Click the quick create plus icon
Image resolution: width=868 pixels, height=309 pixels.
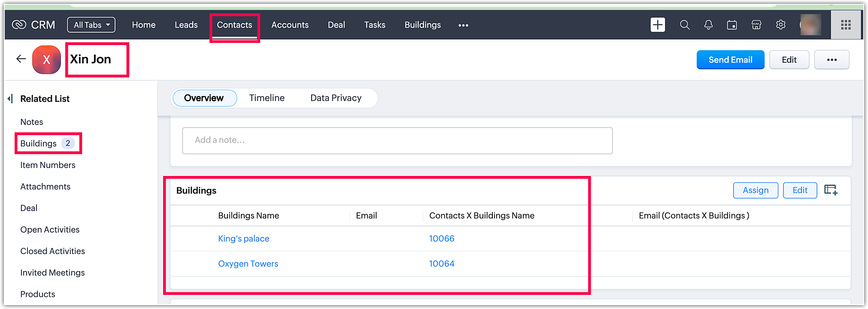click(x=657, y=25)
